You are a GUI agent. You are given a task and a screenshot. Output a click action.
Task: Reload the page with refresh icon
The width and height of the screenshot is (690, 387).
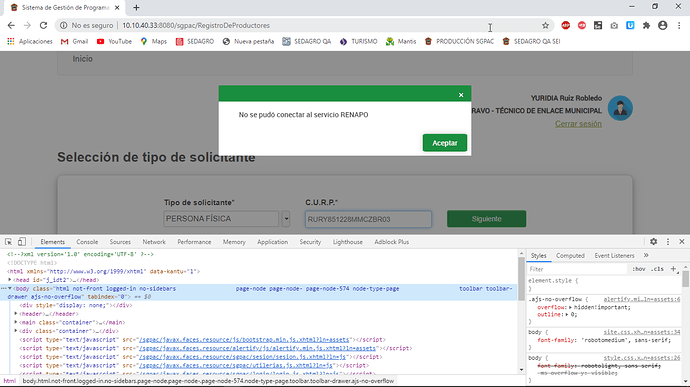tap(43, 26)
